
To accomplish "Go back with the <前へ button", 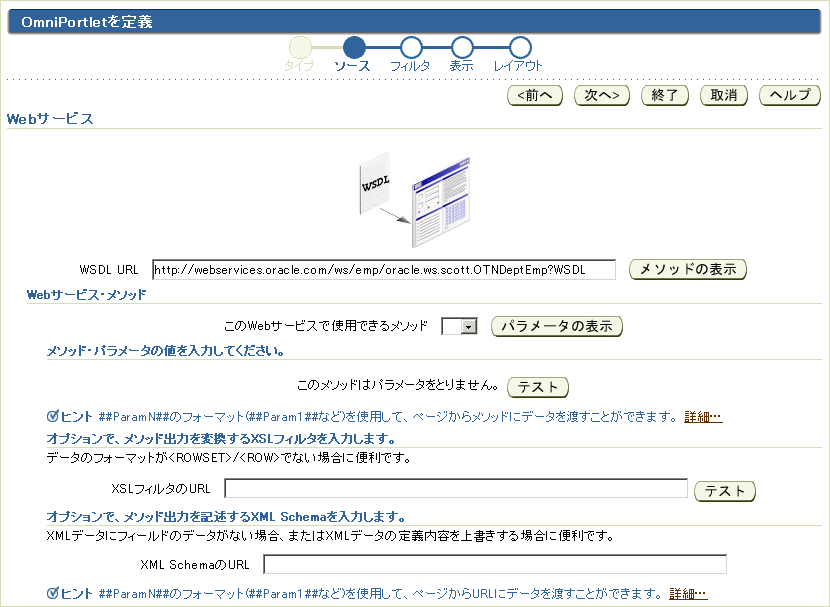I will point(535,95).
